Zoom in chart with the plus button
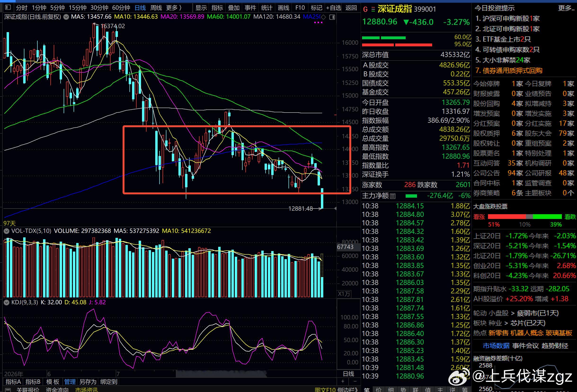577x392 pixels. tap(343, 381)
